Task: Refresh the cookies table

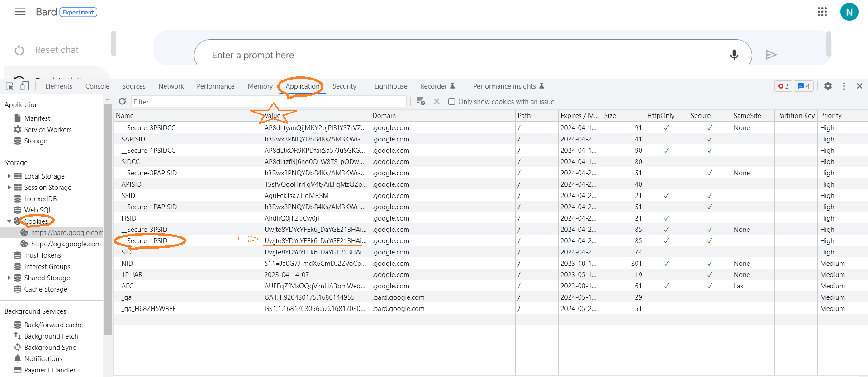Action: 122,101
